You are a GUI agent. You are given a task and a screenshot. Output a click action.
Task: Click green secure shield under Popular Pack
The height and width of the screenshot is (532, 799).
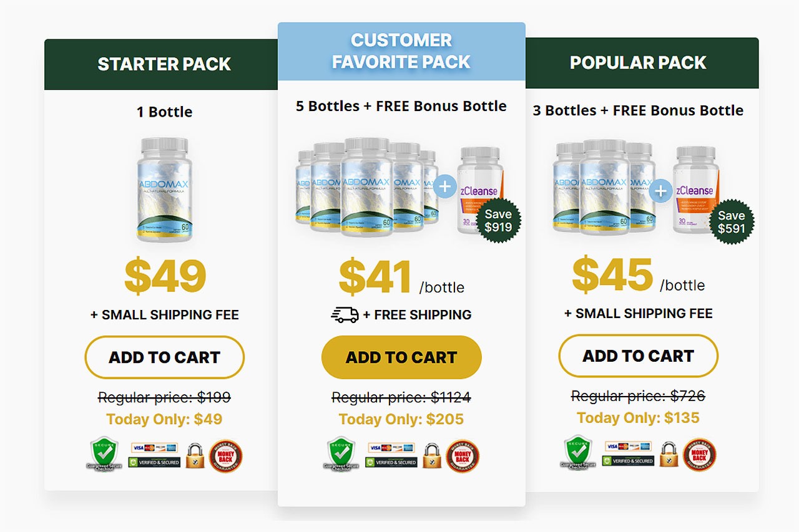pos(578,452)
